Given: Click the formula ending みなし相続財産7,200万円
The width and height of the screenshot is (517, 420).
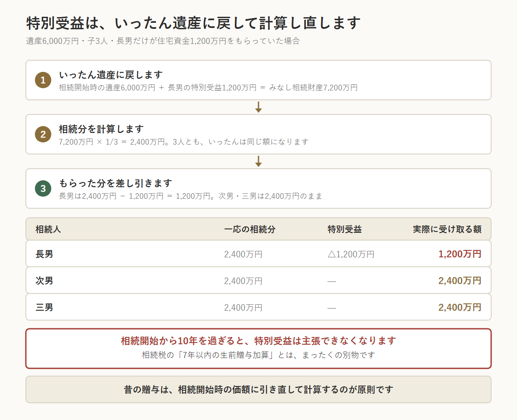Looking at the screenshot, I should [x=208, y=88].
